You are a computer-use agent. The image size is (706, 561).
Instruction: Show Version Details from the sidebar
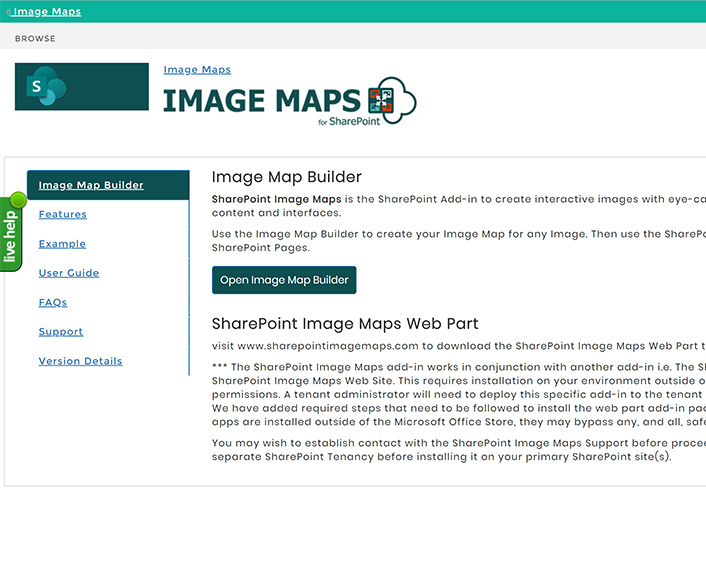(80, 361)
